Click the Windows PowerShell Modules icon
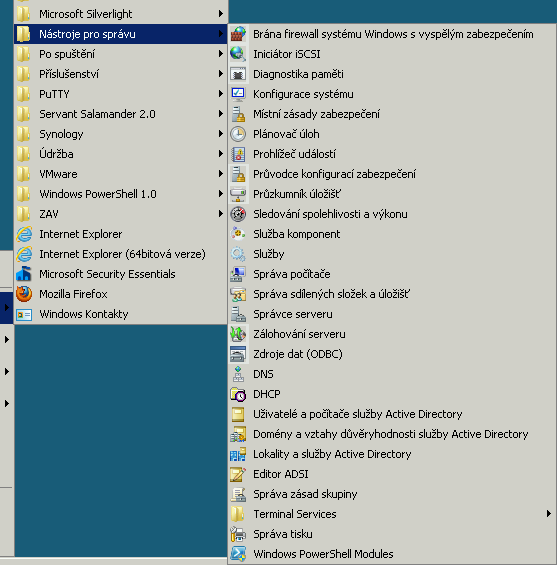This screenshot has height=565, width=557. pos(238,554)
